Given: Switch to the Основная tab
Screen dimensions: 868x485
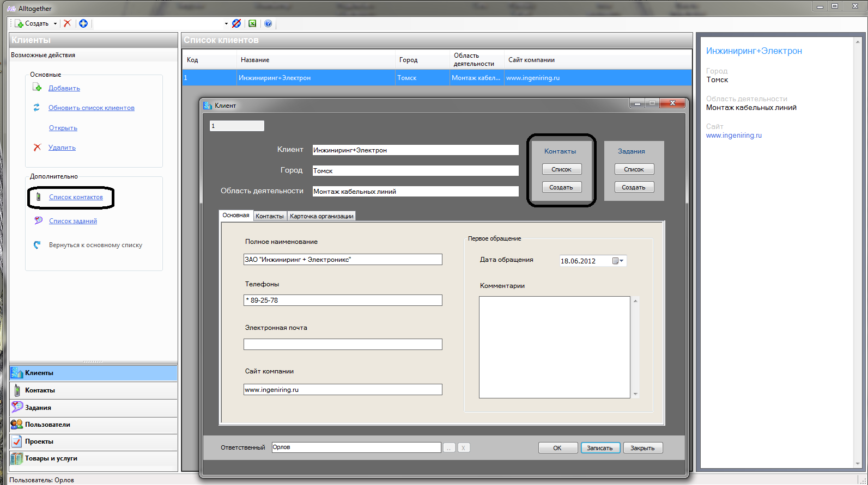Looking at the screenshot, I should [236, 216].
